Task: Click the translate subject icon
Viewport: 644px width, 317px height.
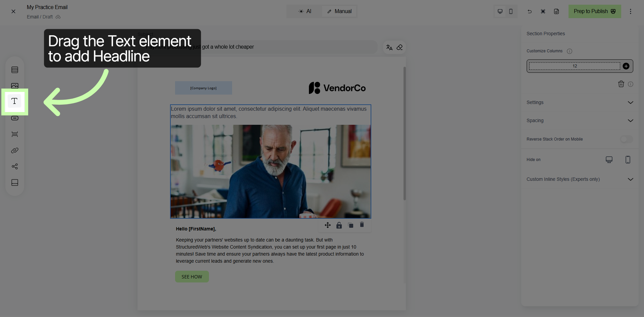Action: 389,47
